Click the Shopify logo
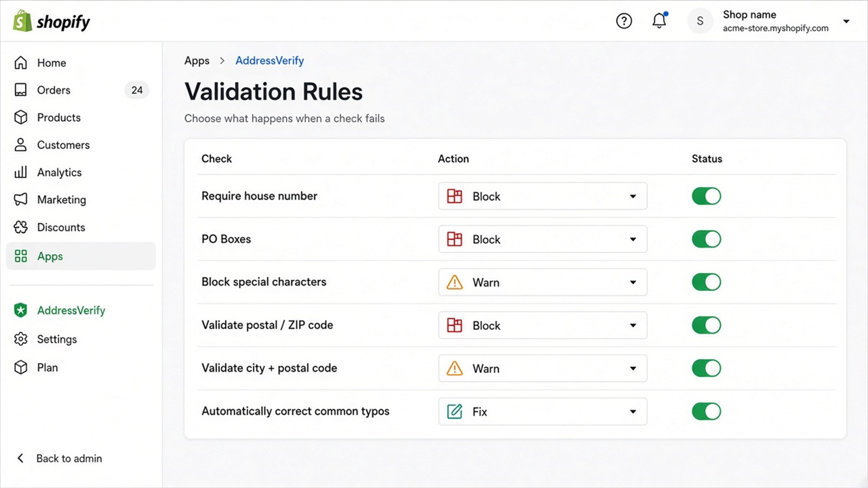The image size is (868, 488). [x=52, y=21]
